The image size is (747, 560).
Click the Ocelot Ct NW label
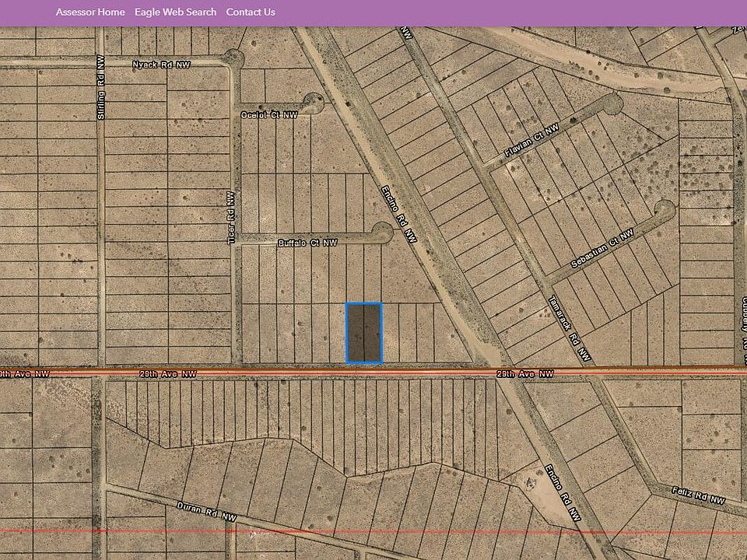click(269, 115)
